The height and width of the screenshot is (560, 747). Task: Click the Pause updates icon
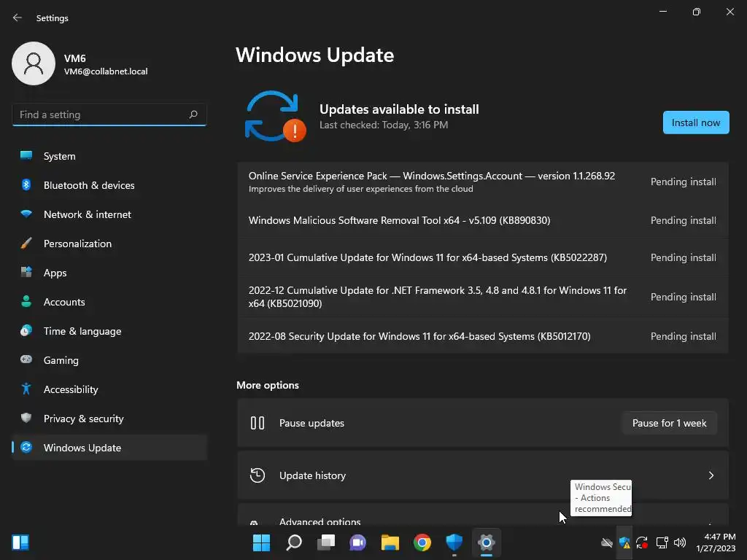(x=258, y=423)
